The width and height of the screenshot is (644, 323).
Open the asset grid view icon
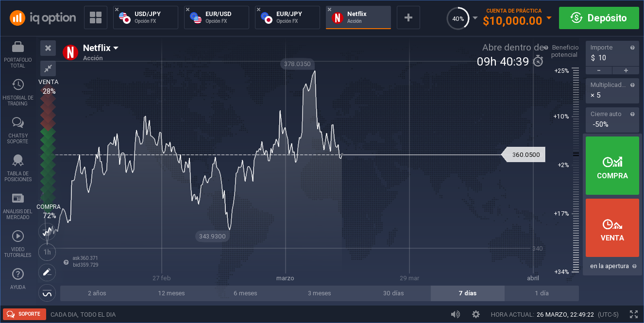pyautogui.click(x=96, y=18)
